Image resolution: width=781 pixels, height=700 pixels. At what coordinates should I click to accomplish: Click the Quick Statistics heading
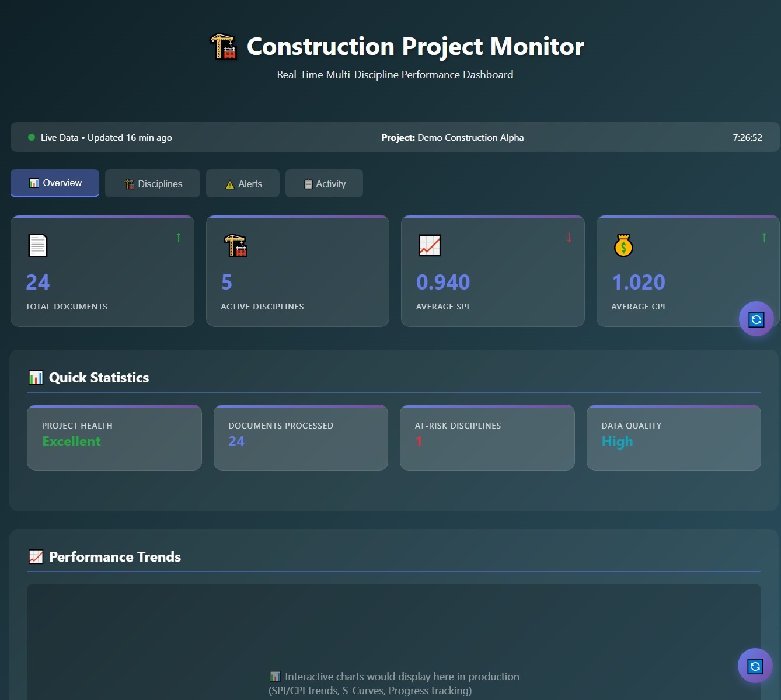pyautogui.click(x=99, y=378)
